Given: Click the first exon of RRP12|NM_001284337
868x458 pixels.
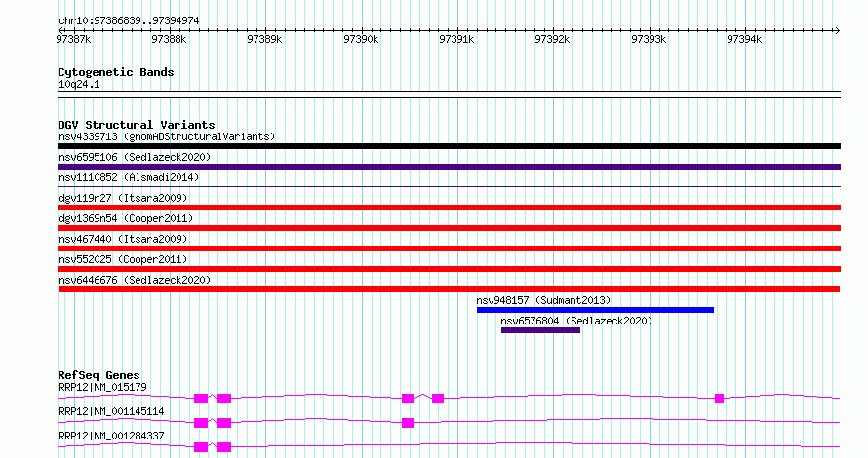Looking at the screenshot, I should [x=201, y=447].
